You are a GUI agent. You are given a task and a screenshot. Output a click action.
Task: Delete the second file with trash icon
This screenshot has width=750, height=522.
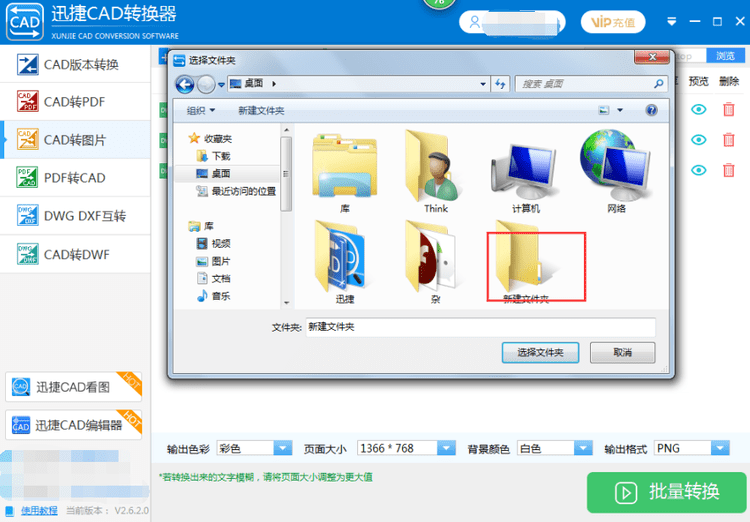point(728,140)
